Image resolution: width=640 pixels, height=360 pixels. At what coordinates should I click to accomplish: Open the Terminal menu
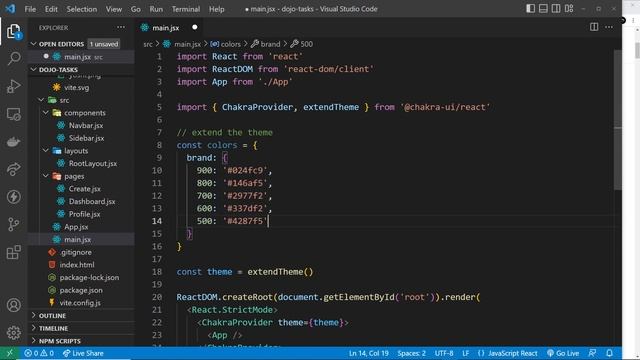[186, 9]
